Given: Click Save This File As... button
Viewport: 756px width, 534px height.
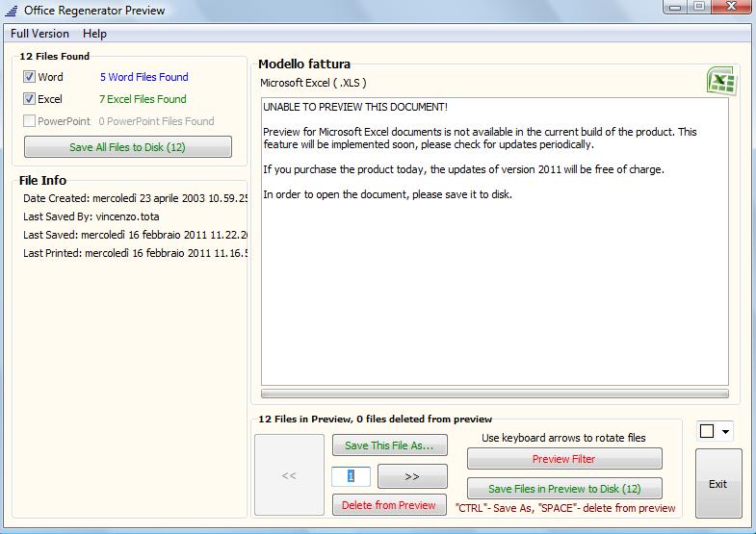Looking at the screenshot, I should tap(390, 445).
